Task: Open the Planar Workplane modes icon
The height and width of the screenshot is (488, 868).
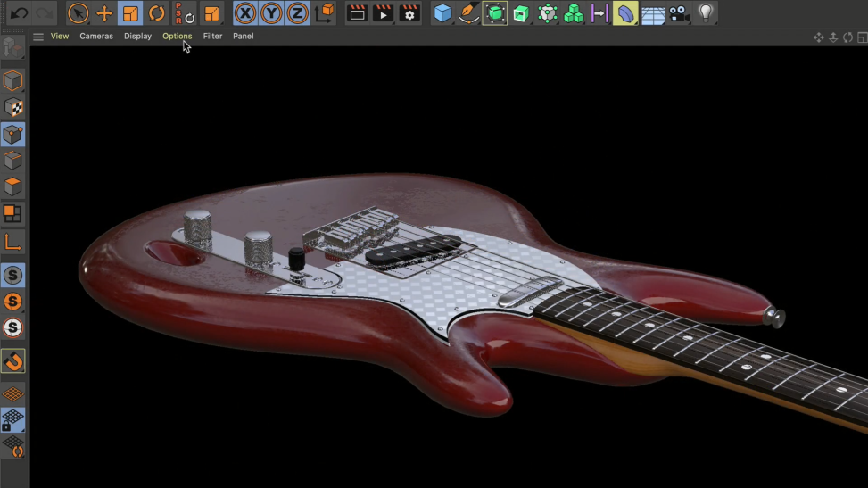Action: 12,446
